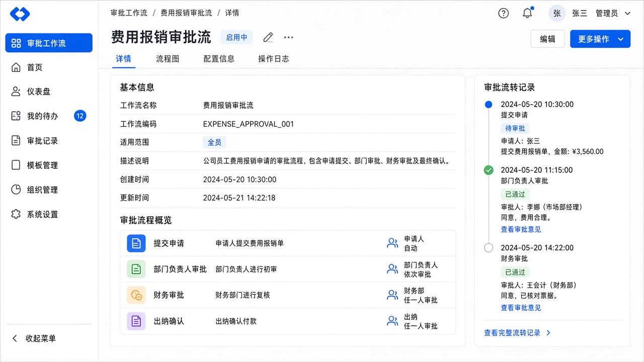Open 系统设置 in the sidebar
This screenshot has height=362, width=644.
pyautogui.click(x=49, y=214)
